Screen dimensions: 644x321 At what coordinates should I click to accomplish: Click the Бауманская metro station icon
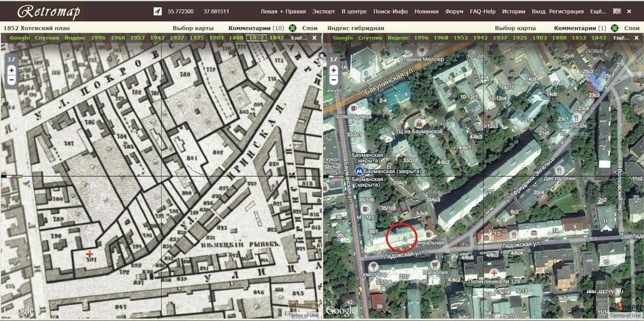tap(359, 171)
